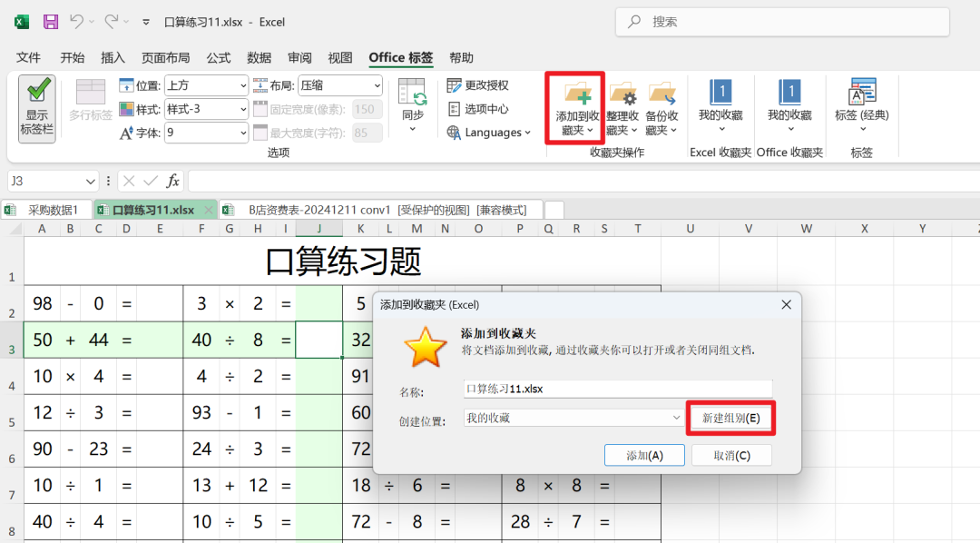Open the 位置 dropdown showing 上方
The height and width of the screenshot is (543, 980).
click(206, 84)
